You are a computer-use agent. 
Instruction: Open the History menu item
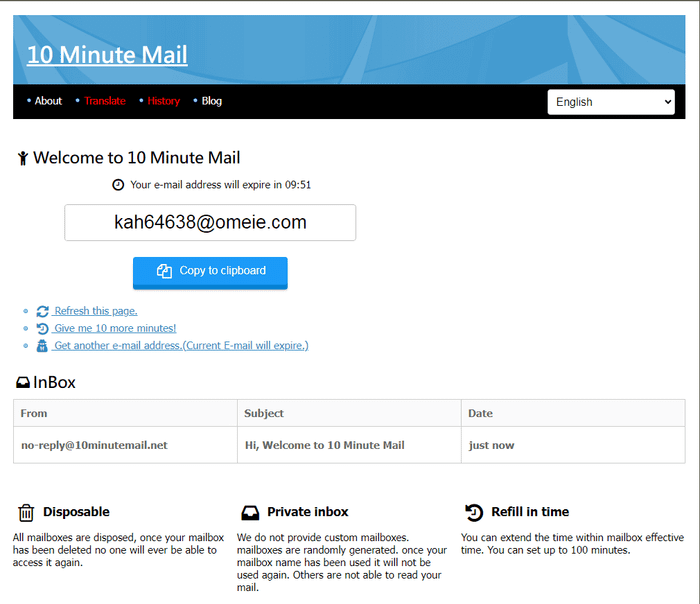click(163, 101)
